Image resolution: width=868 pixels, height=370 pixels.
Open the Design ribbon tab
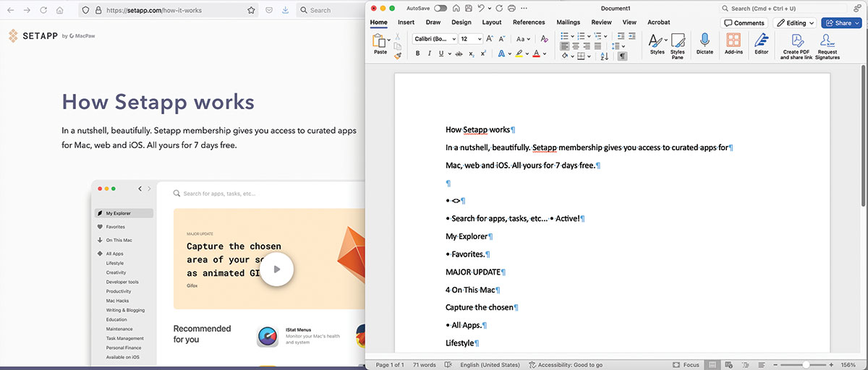pyautogui.click(x=461, y=22)
